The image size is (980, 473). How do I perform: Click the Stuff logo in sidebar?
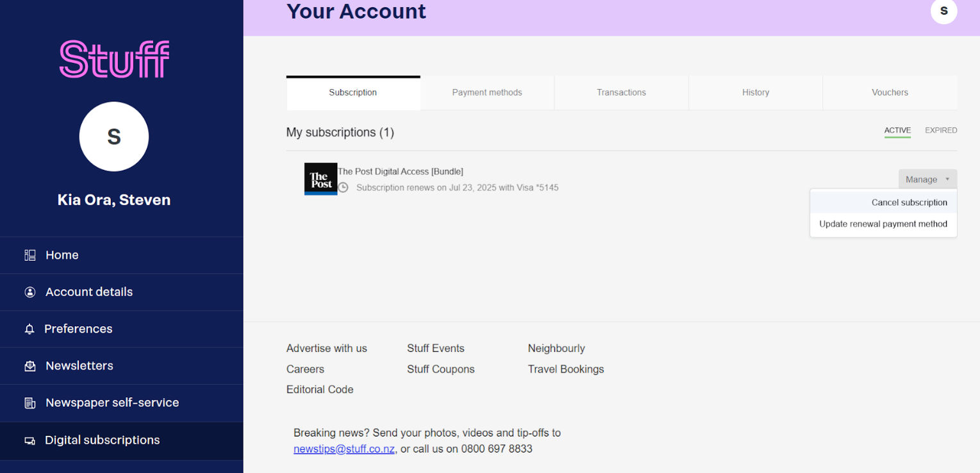coord(114,59)
